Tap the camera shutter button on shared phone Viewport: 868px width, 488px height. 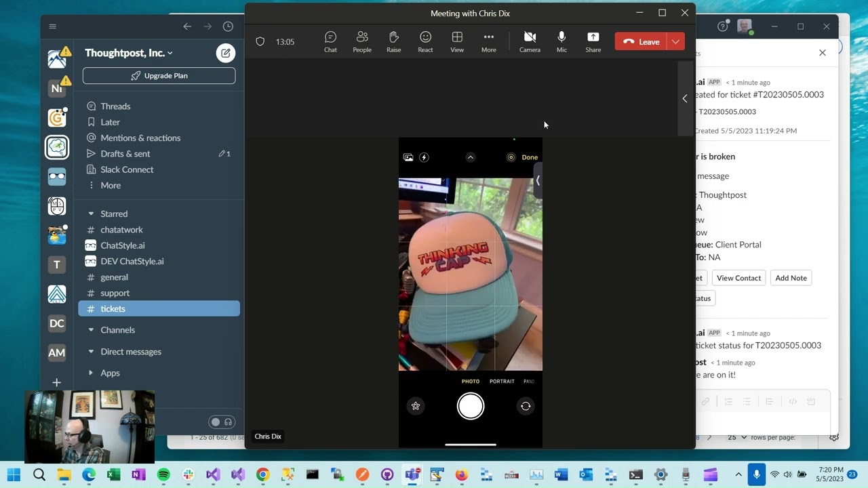tap(471, 406)
